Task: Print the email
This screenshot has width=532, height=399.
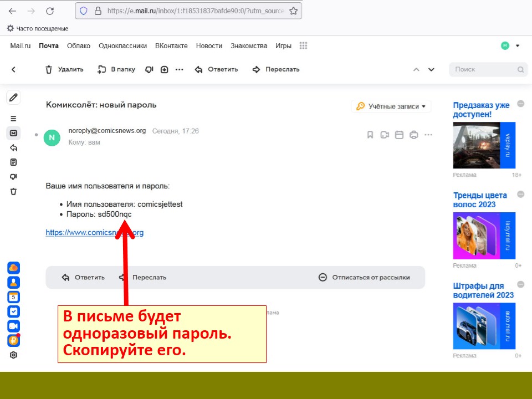Action: 413,135
